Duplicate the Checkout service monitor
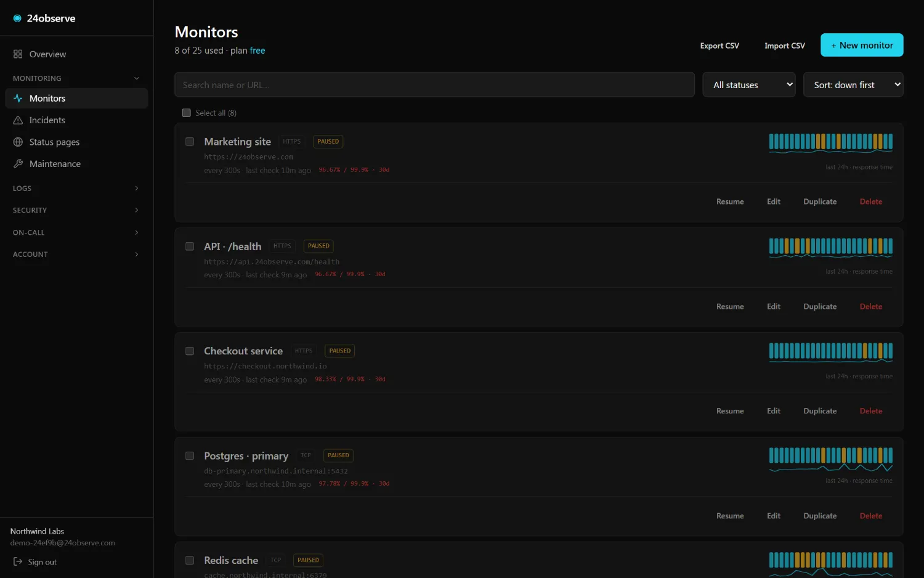 [820, 411]
